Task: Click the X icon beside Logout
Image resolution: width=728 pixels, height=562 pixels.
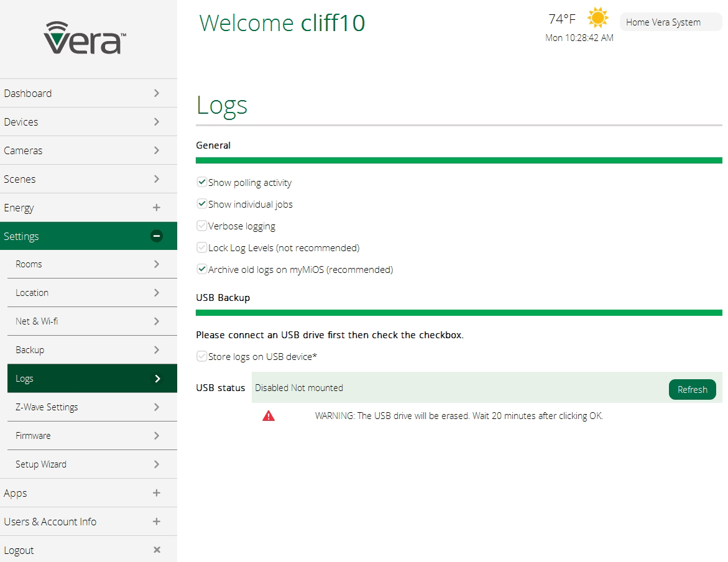Action: pos(157,550)
